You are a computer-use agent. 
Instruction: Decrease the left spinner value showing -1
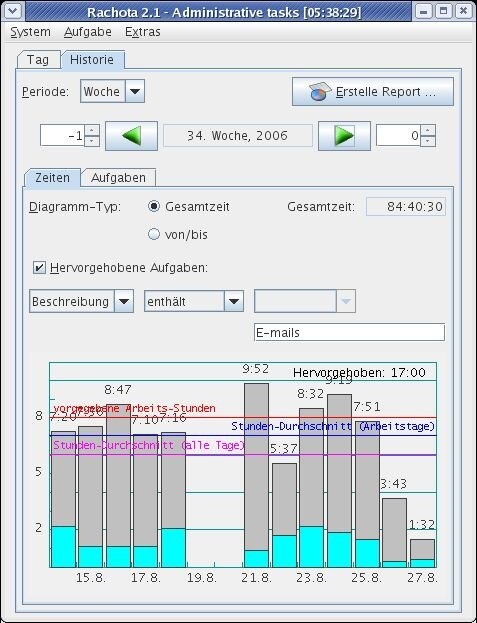coord(92,141)
